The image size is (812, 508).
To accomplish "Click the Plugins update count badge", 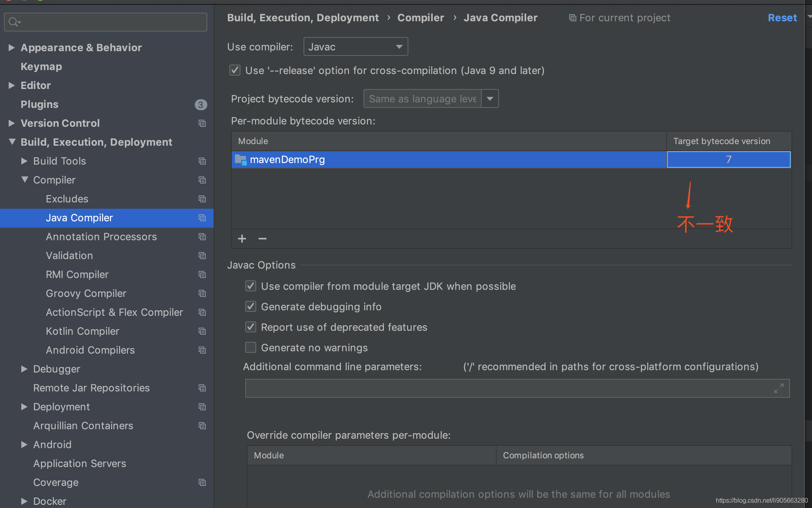I will point(201,104).
